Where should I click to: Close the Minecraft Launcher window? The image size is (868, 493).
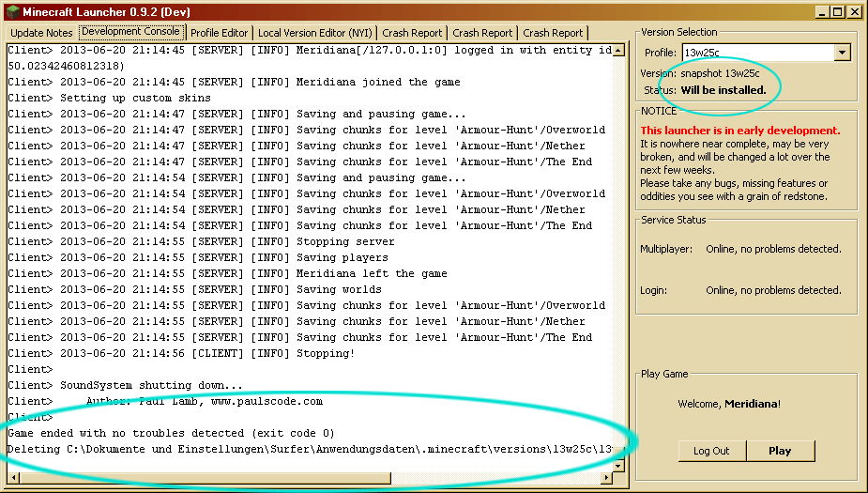[x=854, y=11]
